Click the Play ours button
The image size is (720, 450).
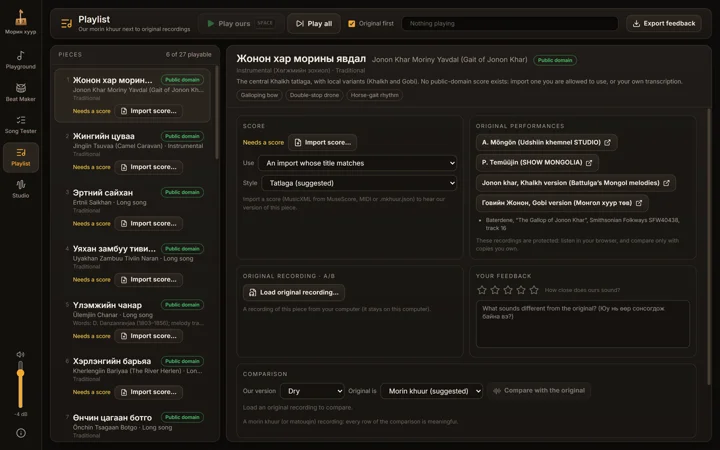click(x=241, y=23)
